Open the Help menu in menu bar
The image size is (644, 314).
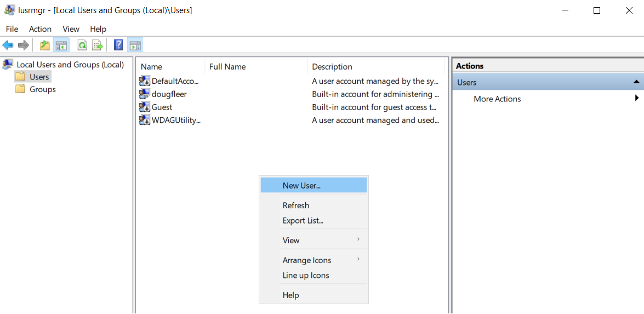pyautogui.click(x=98, y=29)
